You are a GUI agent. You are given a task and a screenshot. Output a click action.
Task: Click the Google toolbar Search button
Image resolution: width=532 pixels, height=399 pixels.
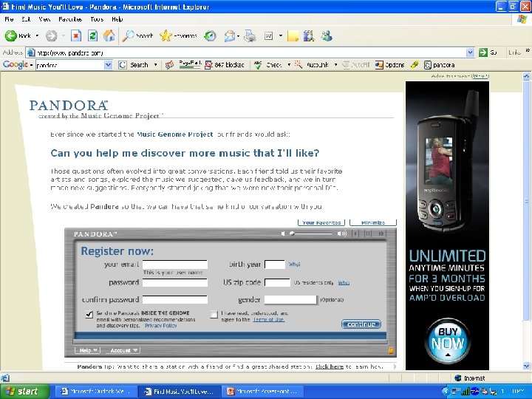[x=134, y=65]
